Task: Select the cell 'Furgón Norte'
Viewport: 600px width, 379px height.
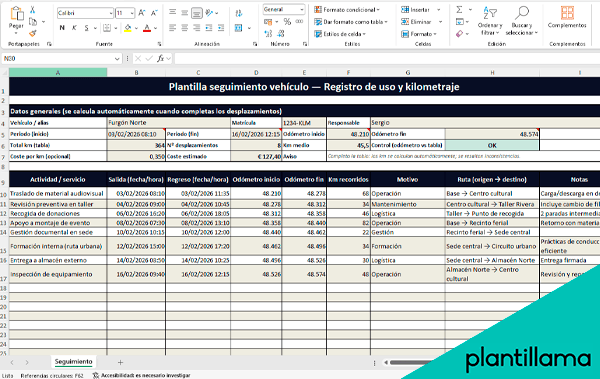Action: 168,123
